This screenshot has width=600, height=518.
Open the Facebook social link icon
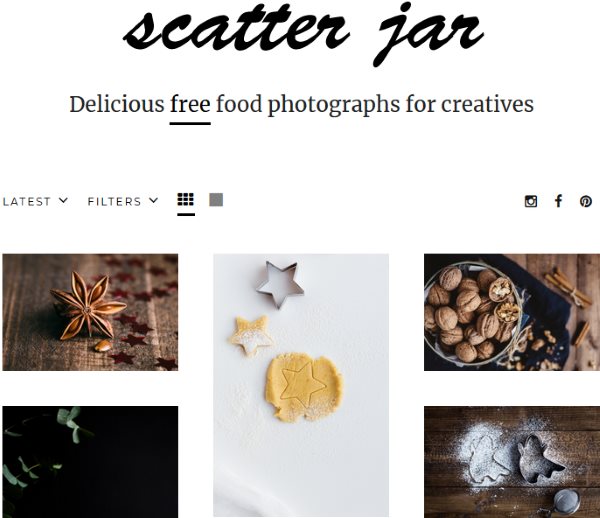pyautogui.click(x=559, y=201)
